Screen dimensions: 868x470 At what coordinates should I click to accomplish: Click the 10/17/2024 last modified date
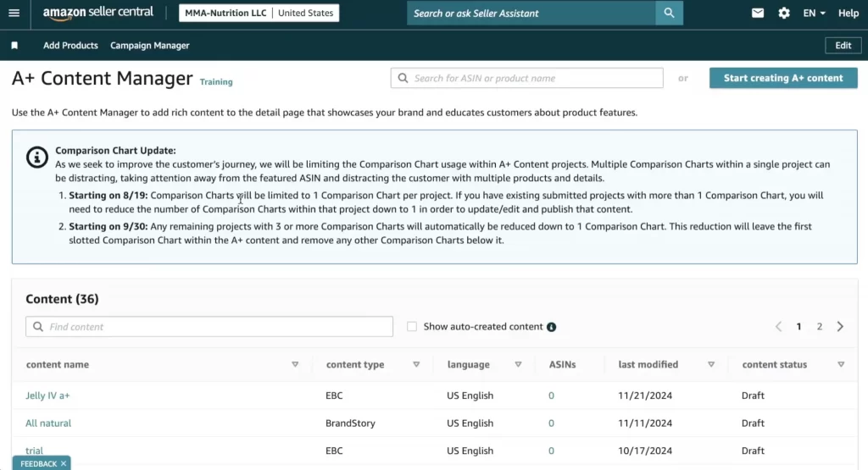coord(645,451)
